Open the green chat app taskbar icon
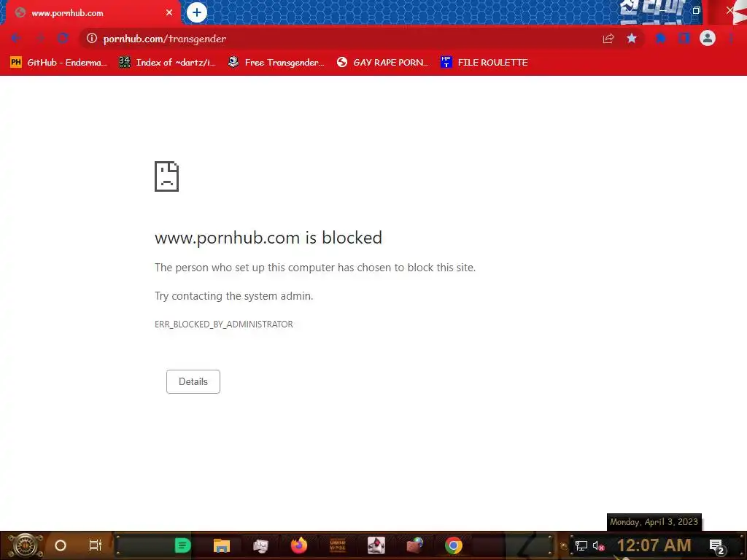 182,545
